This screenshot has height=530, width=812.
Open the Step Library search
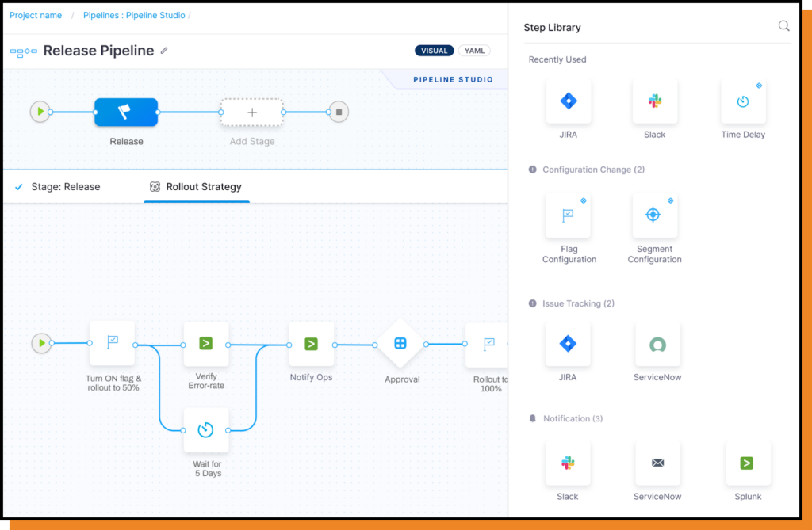pos(783,25)
